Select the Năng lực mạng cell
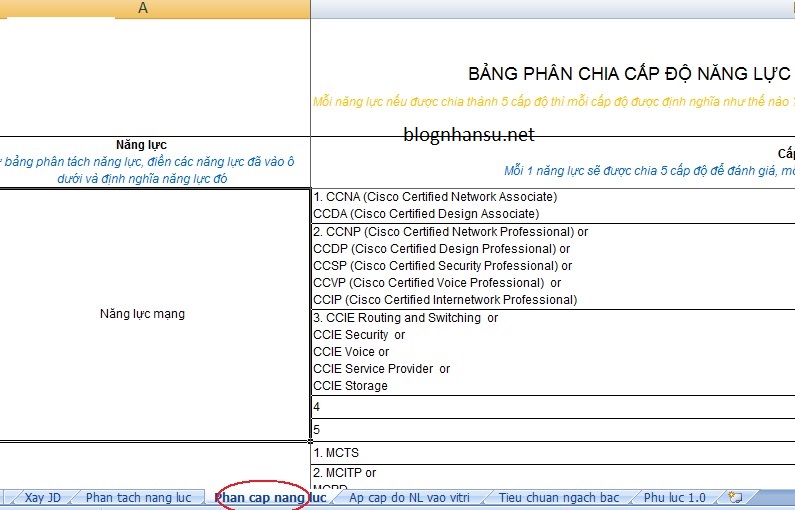This screenshot has height=510, width=795. pos(142,314)
